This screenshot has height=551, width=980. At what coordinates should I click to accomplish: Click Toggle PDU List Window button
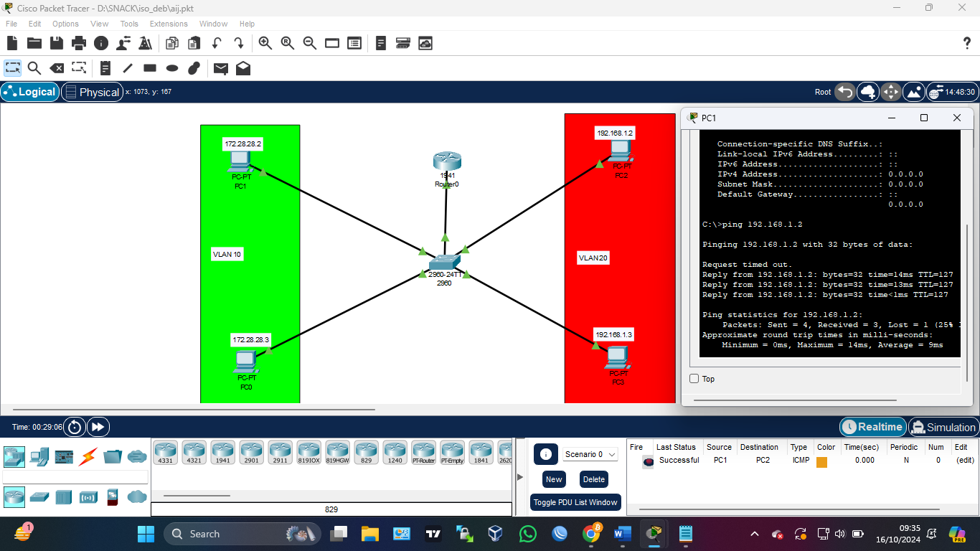coord(575,502)
